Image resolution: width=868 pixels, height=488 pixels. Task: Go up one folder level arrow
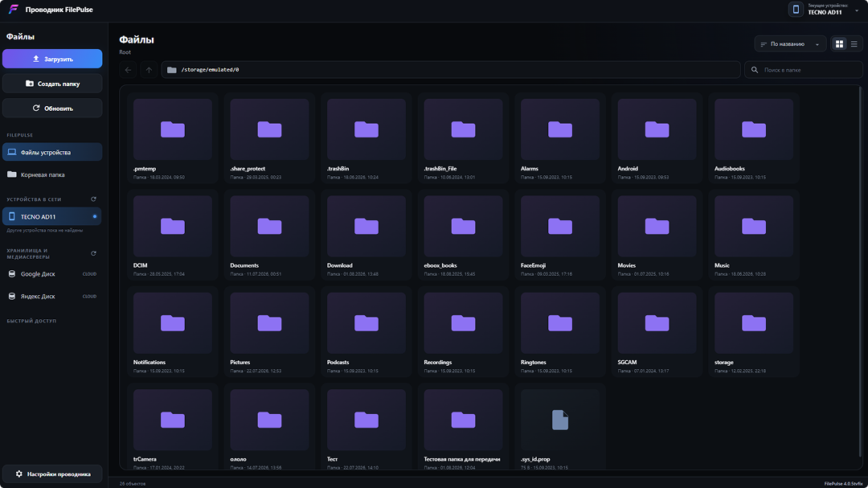[x=149, y=70]
